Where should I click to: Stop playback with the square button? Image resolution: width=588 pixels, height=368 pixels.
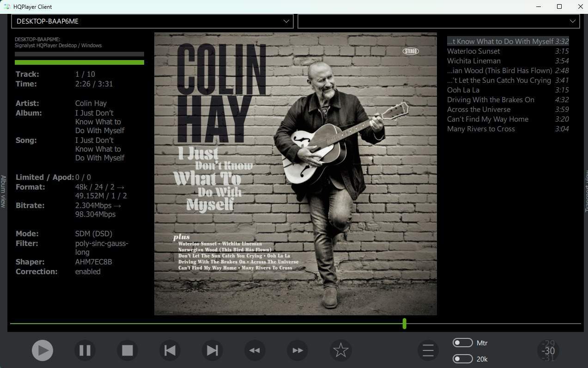pos(127,350)
